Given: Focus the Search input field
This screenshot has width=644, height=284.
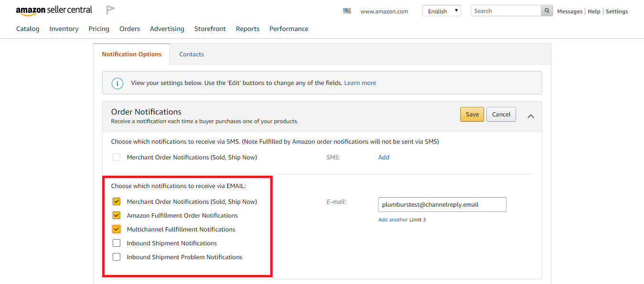Looking at the screenshot, I should point(506,11).
